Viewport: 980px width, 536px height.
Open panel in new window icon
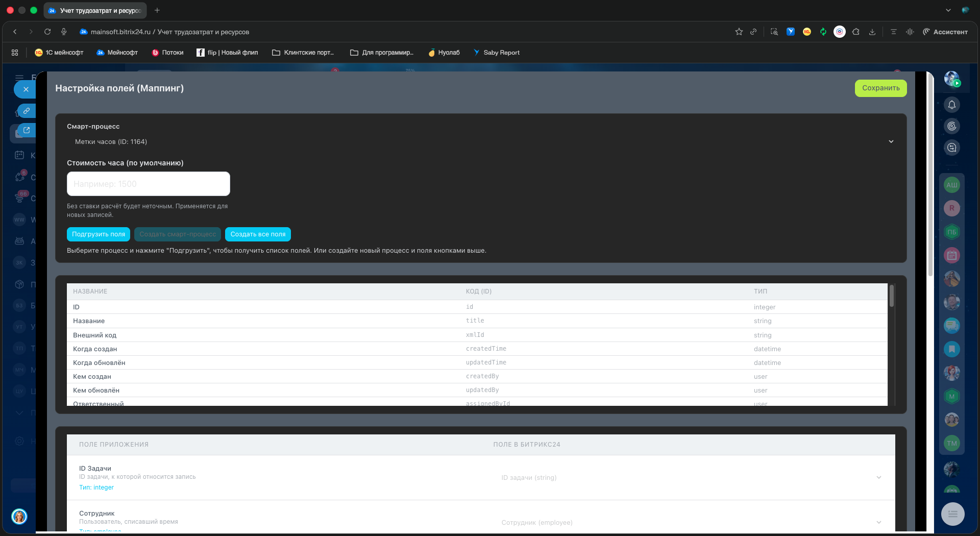pyautogui.click(x=26, y=131)
